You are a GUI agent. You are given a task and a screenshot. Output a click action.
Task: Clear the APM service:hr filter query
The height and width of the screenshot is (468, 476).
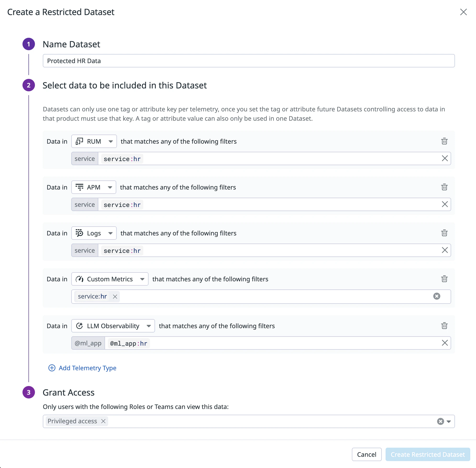pyautogui.click(x=444, y=205)
